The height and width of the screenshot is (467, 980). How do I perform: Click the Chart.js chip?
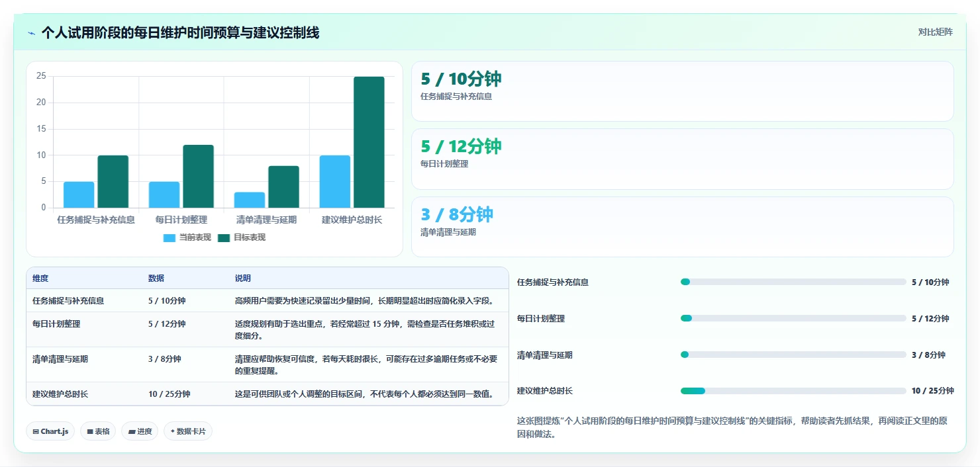pyautogui.click(x=50, y=431)
